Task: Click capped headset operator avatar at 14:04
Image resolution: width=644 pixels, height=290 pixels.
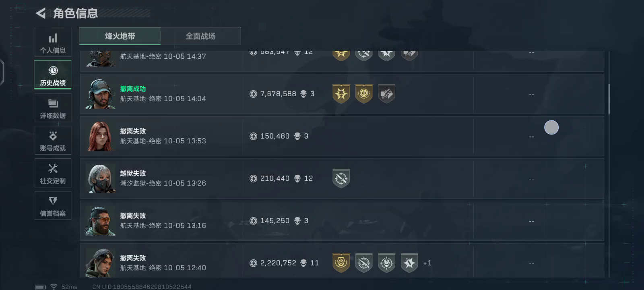Action: click(100, 94)
